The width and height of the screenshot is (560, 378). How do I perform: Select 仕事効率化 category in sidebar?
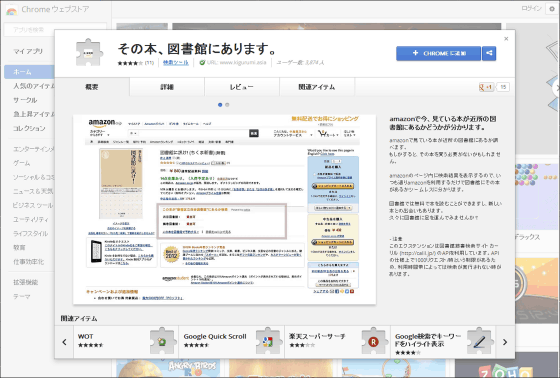[29, 262]
